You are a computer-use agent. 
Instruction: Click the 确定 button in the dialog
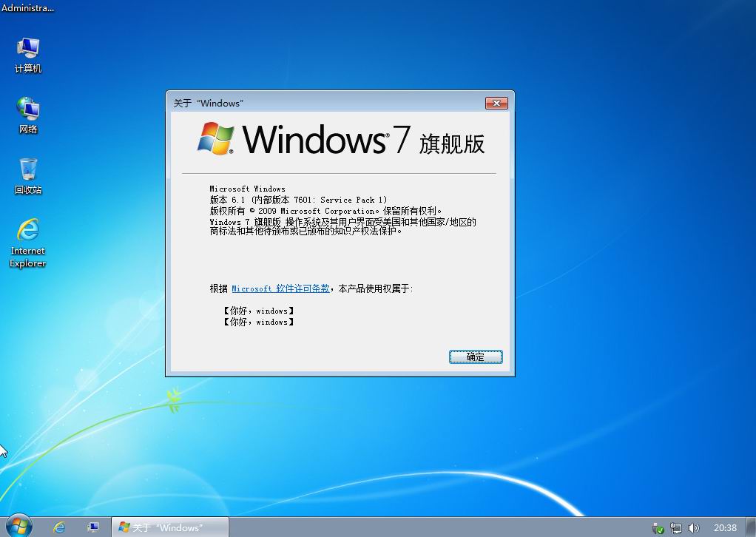tap(476, 357)
